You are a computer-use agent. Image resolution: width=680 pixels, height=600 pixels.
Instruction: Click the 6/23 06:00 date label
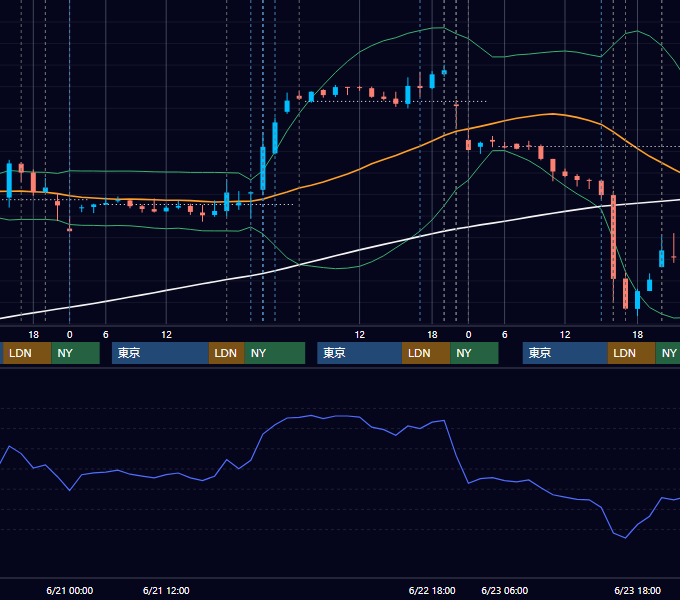[504, 590]
